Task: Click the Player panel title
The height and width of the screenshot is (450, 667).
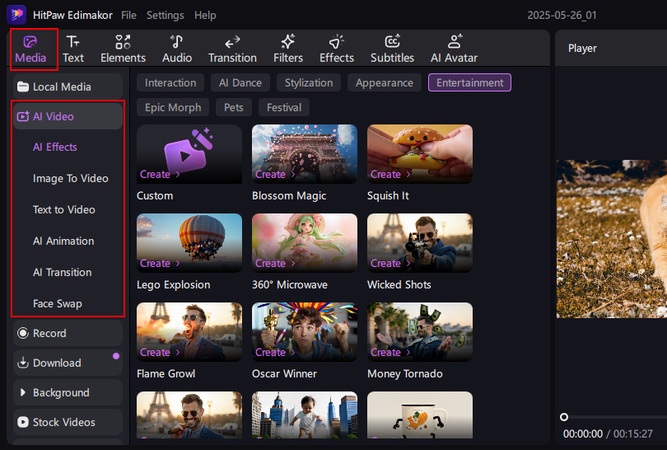Action: [582, 48]
